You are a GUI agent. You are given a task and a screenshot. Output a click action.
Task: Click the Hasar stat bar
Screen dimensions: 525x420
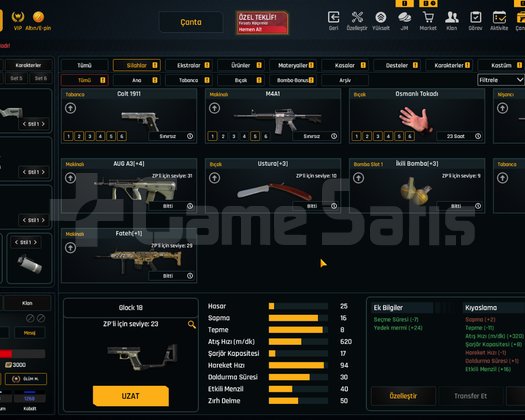[x=298, y=306]
